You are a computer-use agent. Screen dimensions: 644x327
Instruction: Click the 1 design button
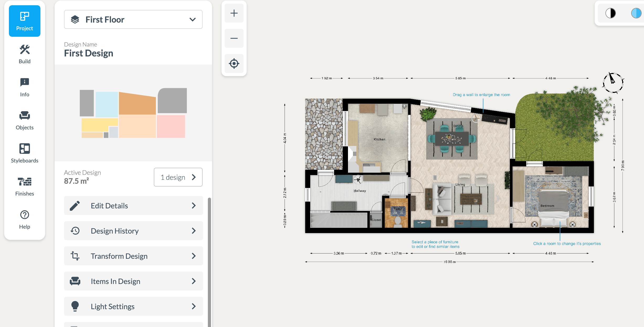tap(178, 177)
